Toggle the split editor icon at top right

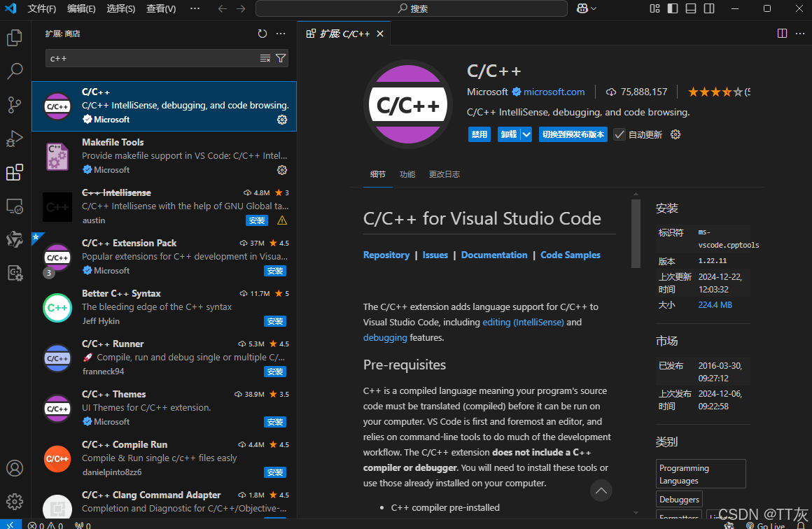pyautogui.click(x=782, y=33)
